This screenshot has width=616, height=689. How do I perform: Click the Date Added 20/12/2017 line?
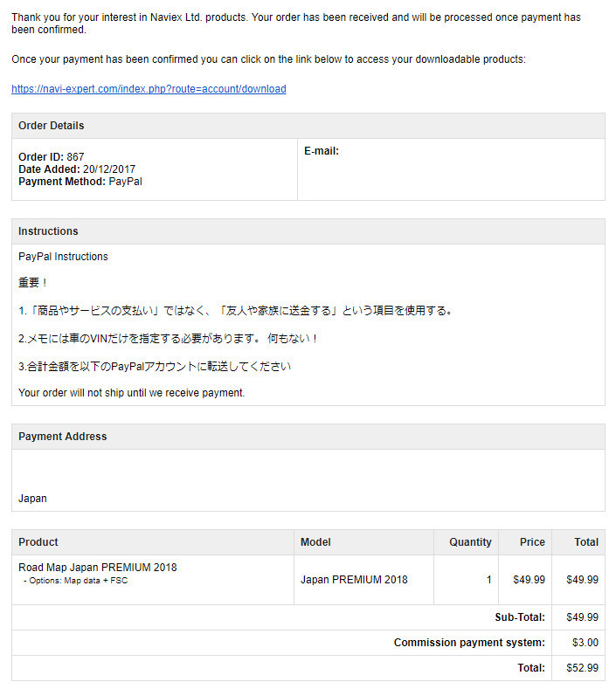tap(77, 169)
